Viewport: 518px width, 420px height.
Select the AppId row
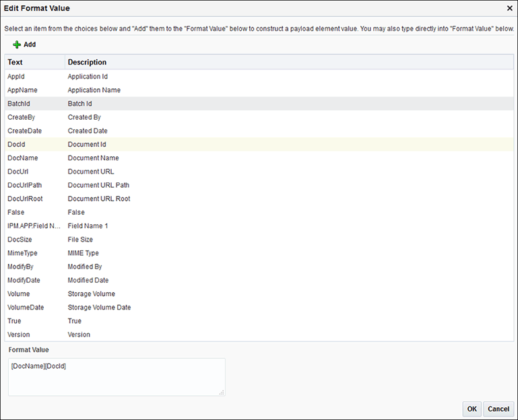pyautogui.click(x=259, y=76)
